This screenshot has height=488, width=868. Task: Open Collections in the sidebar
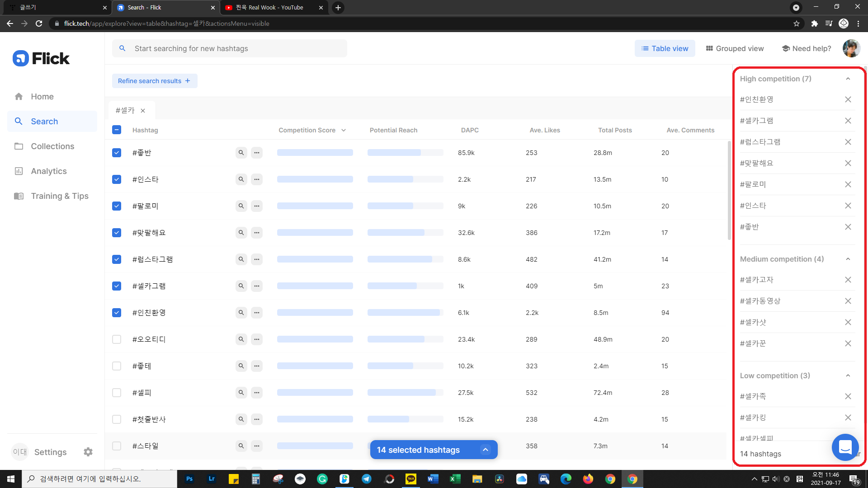(52, 146)
